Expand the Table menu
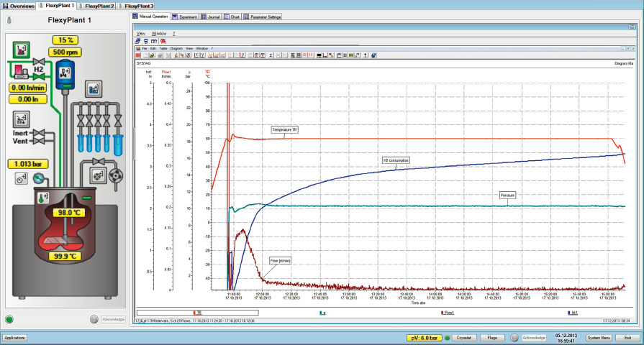The height and width of the screenshot is (345, 644). [164, 48]
